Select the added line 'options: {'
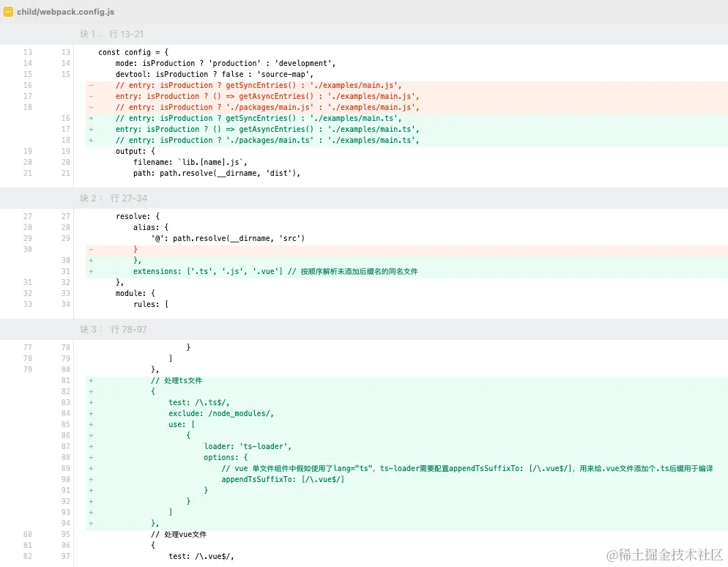 click(226, 457)
